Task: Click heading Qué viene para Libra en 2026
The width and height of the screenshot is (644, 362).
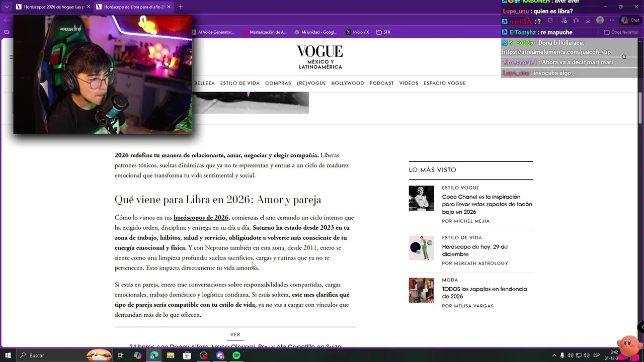Action: coord(218,200)
